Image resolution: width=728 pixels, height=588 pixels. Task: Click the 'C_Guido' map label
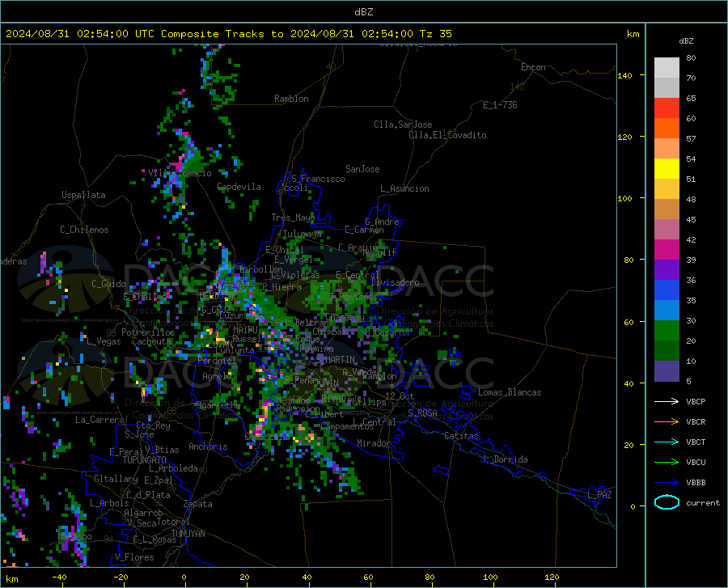click(x=108, y=284)
